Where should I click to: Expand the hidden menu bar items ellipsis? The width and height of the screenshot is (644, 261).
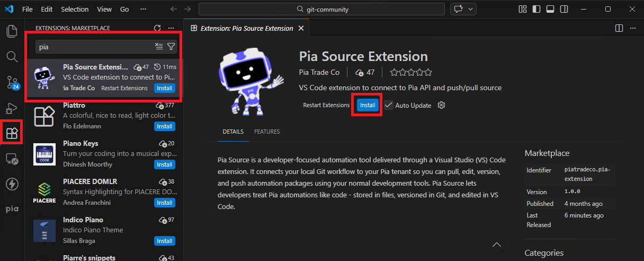[142, 9]
